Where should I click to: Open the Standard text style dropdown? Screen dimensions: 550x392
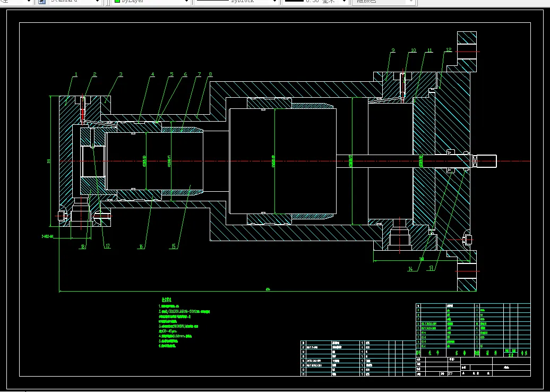click(x=96, y=2)
